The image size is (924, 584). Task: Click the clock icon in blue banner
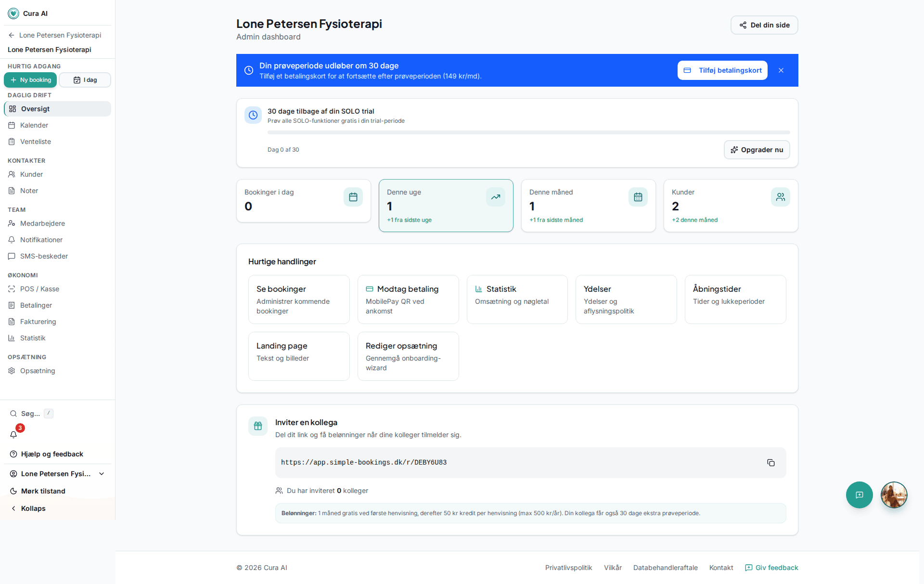249,70
